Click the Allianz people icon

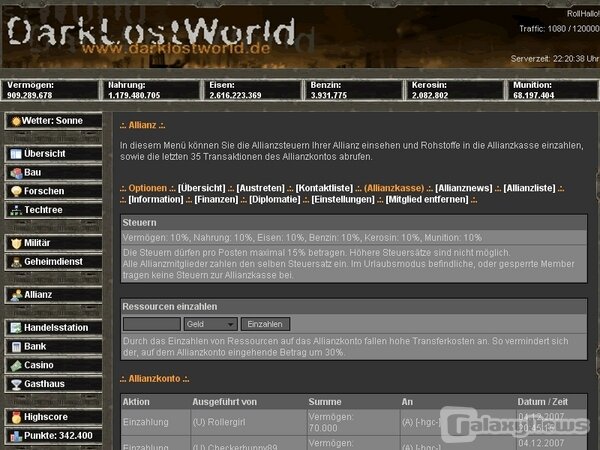(16, 295)
